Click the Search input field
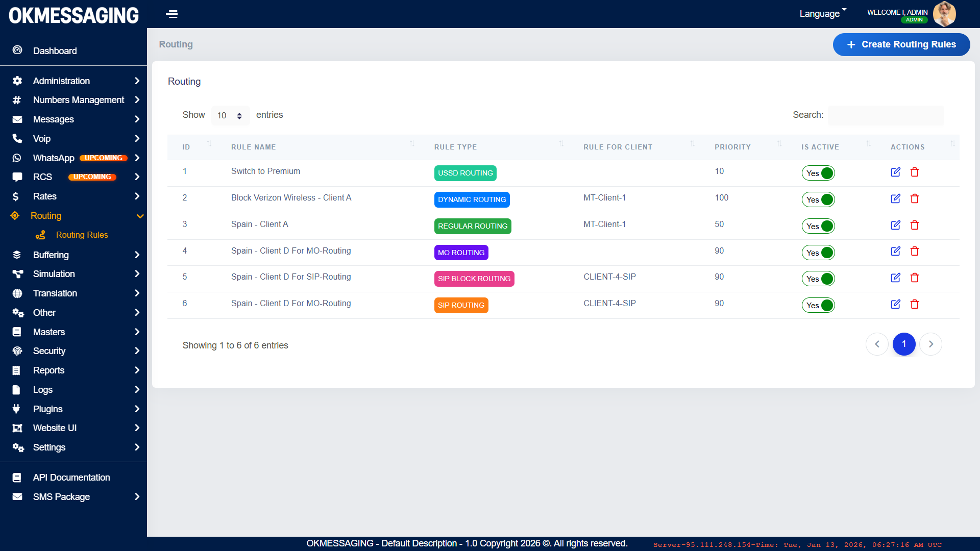The width and height of the screenshot is (980, 551). coord(886,116)
